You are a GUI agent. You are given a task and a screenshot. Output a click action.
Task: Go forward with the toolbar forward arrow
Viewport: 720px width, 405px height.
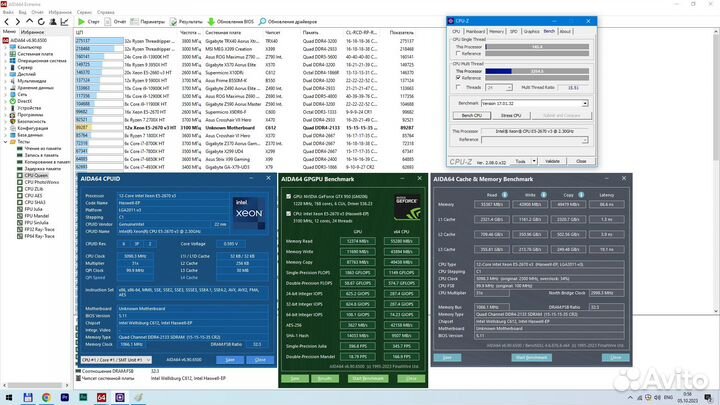tap(18, 22)
